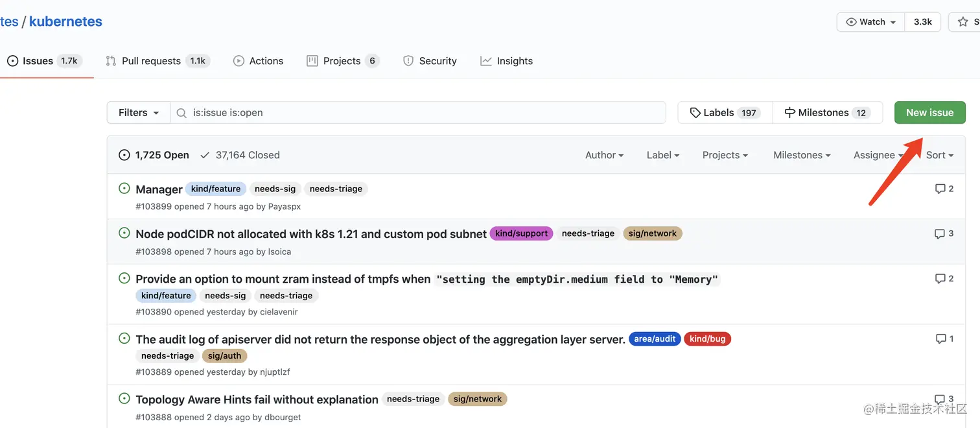The width and height of the screenshot is (980, 428).
Task: Click the search magnifier icon in filter box
Action: pos(181,113)
